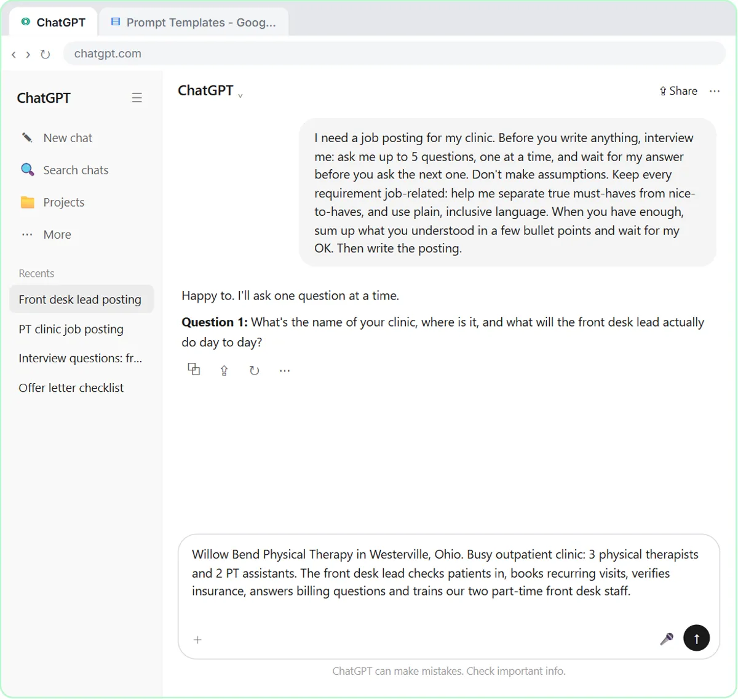Screen dimensions: 738x700
Task: Open the Interview questions recent chat
Action: point(81,358)
